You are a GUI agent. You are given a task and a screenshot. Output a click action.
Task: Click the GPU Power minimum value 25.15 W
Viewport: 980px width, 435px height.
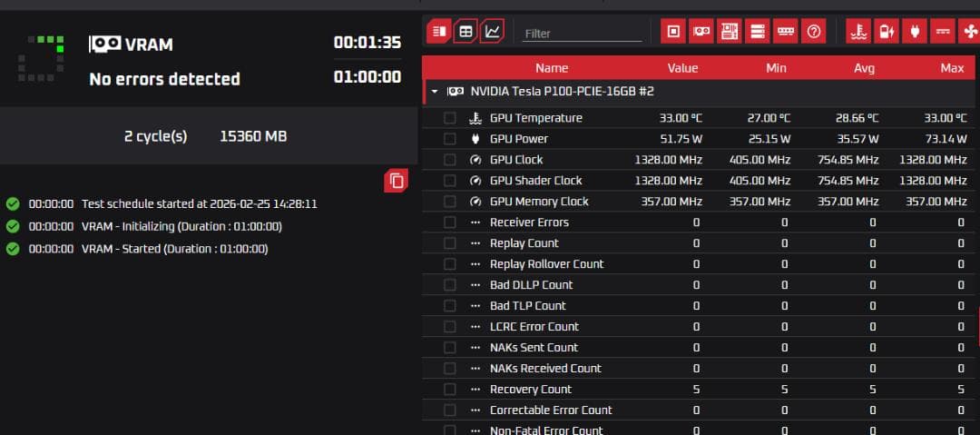[x=769, y=139]
